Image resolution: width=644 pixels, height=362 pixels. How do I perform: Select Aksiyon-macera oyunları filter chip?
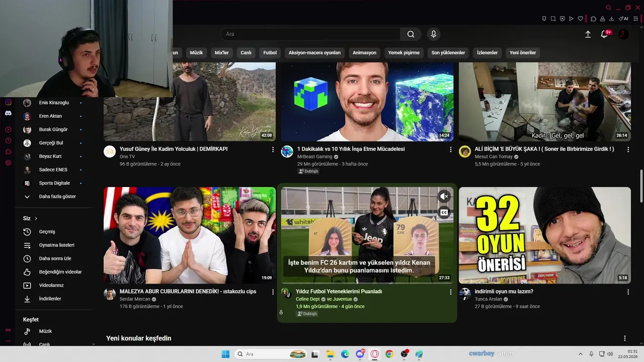(314, 53)
